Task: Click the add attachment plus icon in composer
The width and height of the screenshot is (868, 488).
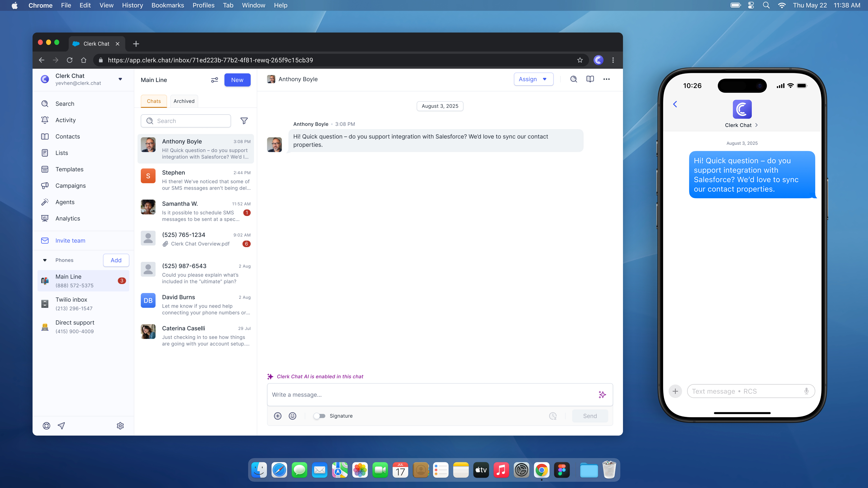Action: [x=278, y=416]
